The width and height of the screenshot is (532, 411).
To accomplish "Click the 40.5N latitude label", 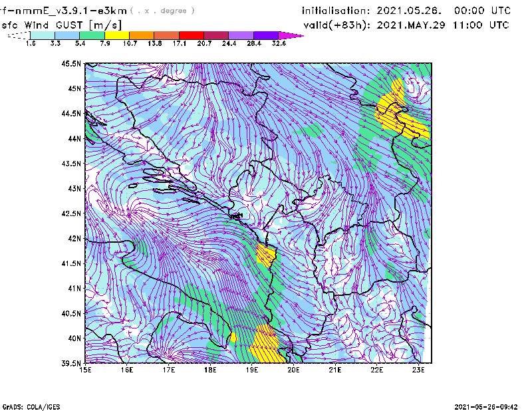I will [71, 314].
